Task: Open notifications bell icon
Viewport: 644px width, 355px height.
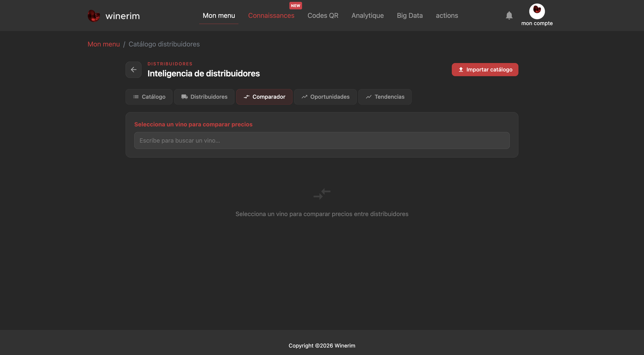Action: click(509, 15)
